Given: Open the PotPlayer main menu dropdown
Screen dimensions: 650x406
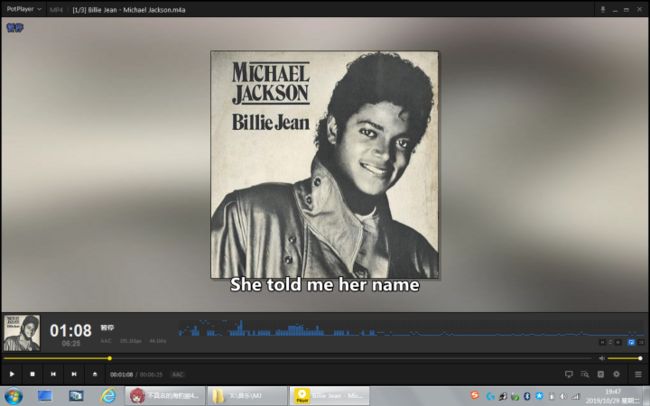Looking at the screenshot, I should pos(24,9).
